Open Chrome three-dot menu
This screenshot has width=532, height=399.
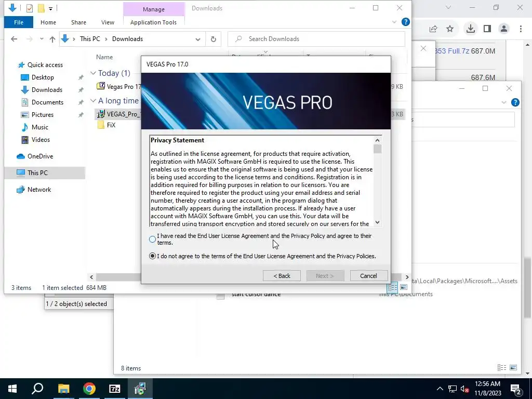tap(521, 29)
